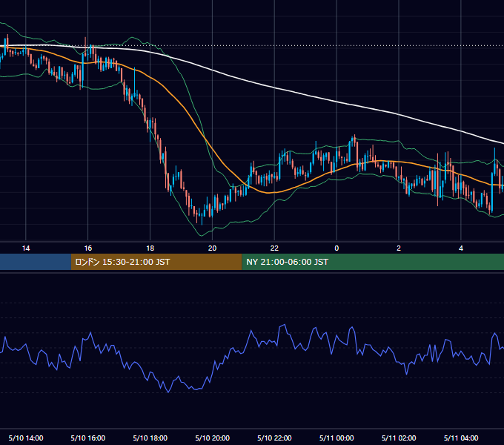This screenshot has width=504, height=445.
Task: Click the 5/11 04:00 time label
Action: (x=461, y=438)
